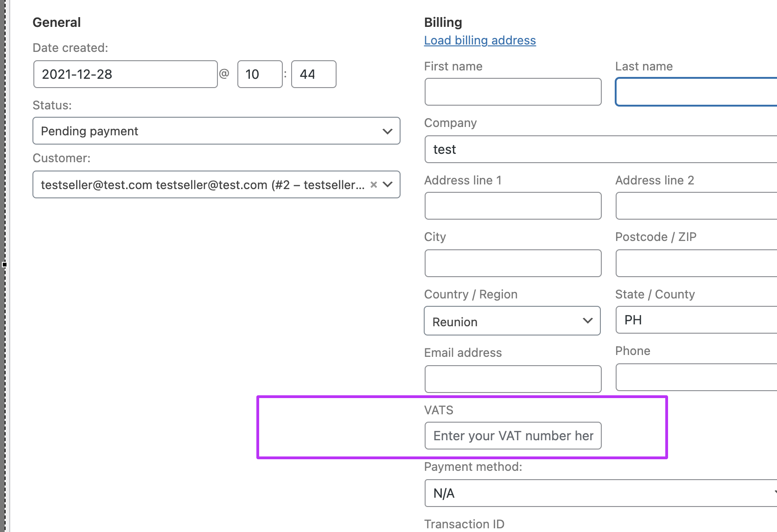The image size is (777, 532).
Task: Select the City input field
Action: [513, 263]
